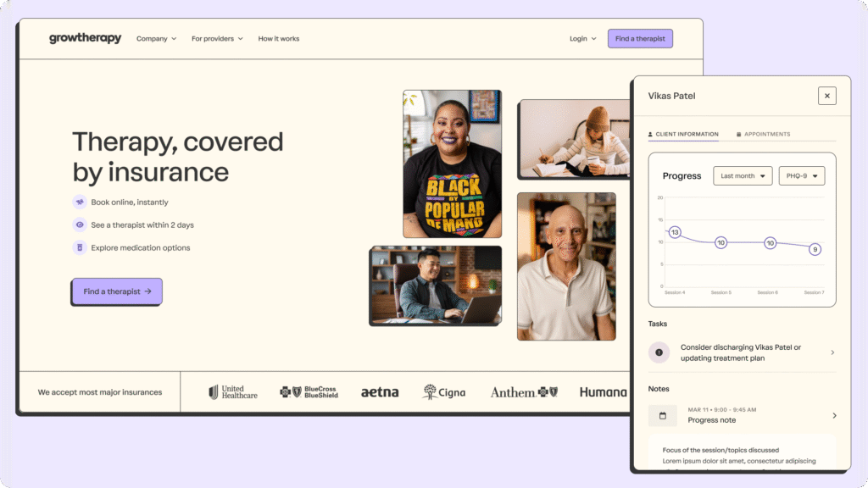Click the calendar icon beside Progress note

(x=662, y=415)
